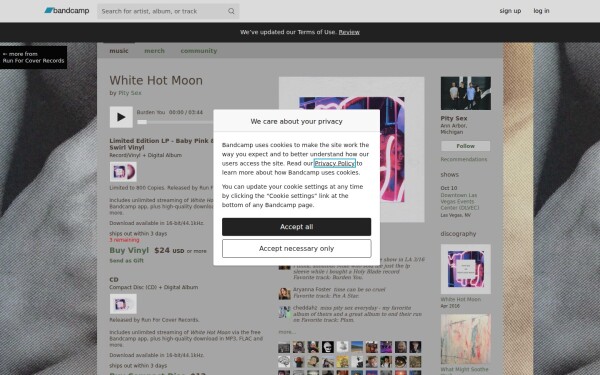Select the shows heading in sidebar
600x375 pixels.
(450, 174)
